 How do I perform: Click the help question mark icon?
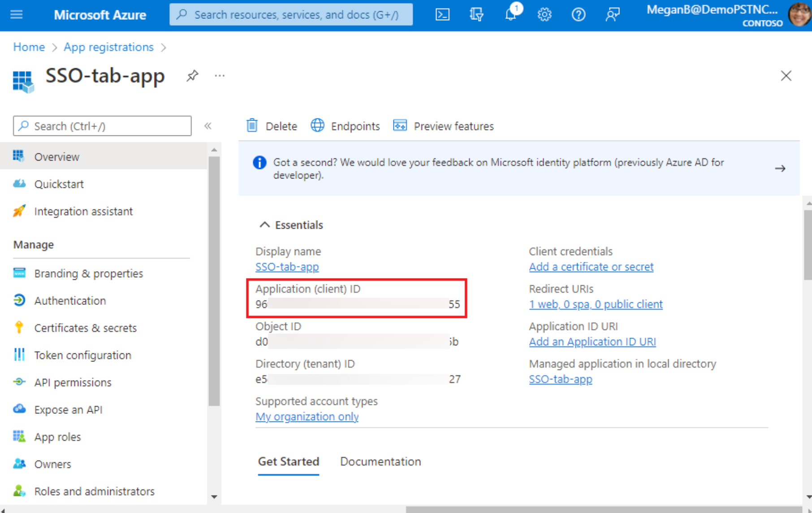(x=578, y=15)
